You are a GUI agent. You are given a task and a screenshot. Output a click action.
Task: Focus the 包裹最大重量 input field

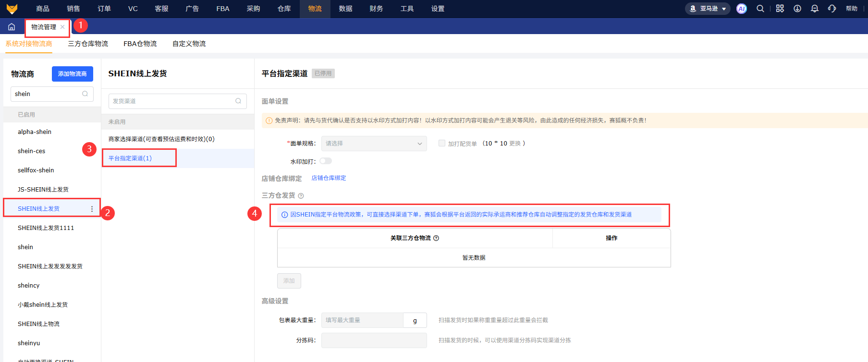(x=362, y=320)
